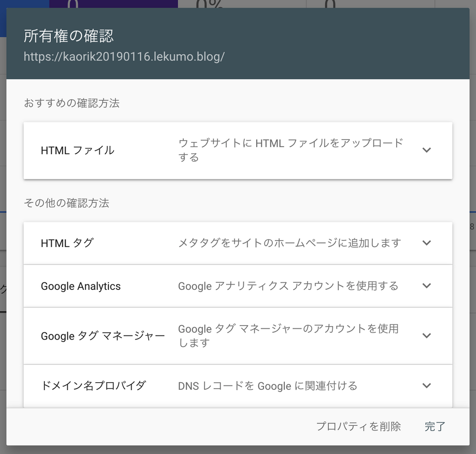This screenshot has width=476, height=454.
Task: Choose the Google タグ マネージャー method label
Action: point(103,336)
